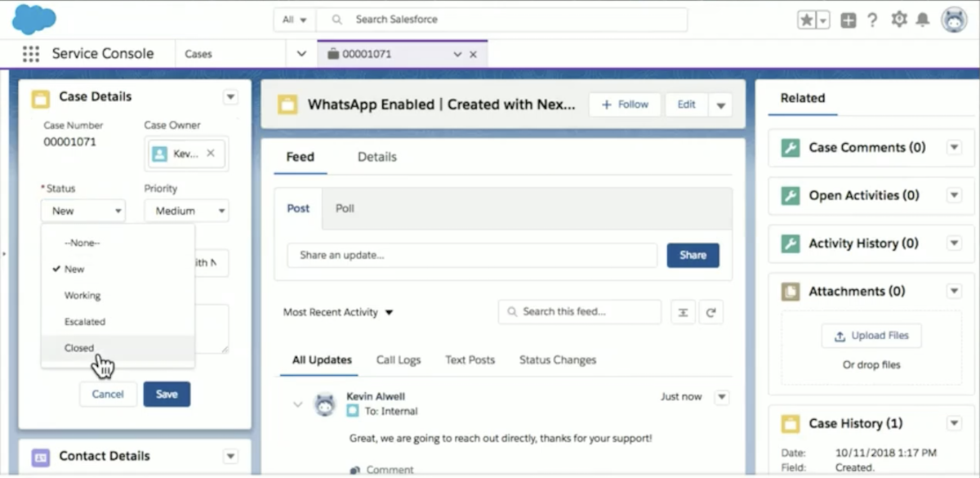Select Escalated in the Status list

pos(118,321)
